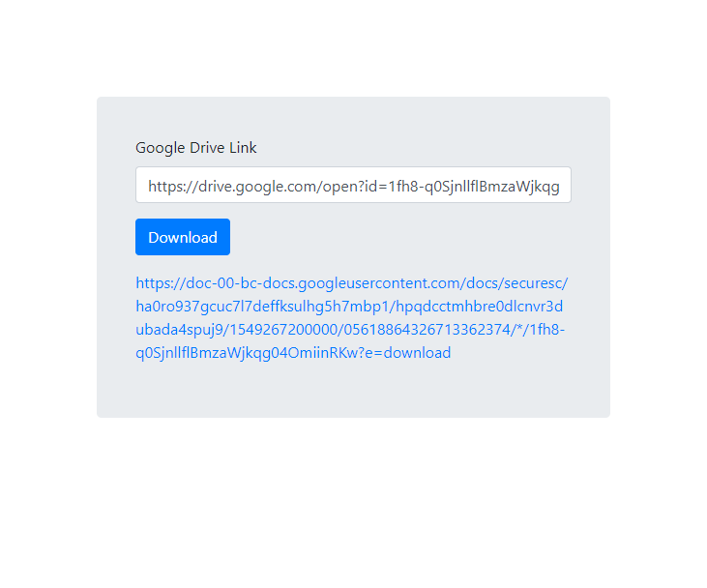
Task: Focus the Google Drive Link input field
Action: [354, 185]
